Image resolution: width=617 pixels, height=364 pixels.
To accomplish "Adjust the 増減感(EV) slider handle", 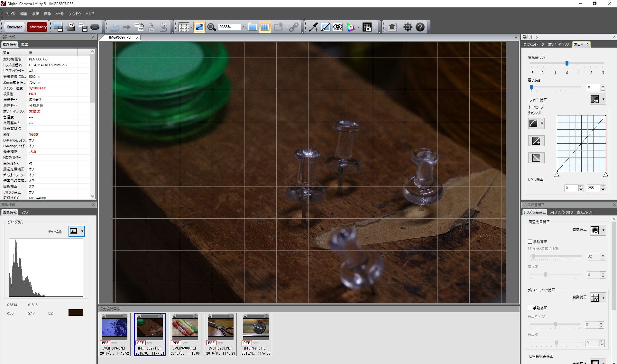I will pos(567,63).
